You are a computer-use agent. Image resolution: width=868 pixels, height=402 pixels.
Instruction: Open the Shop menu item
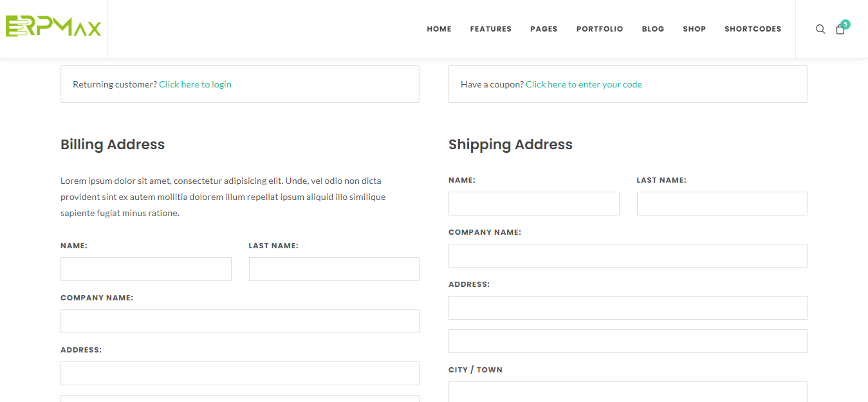click(694, 29)
